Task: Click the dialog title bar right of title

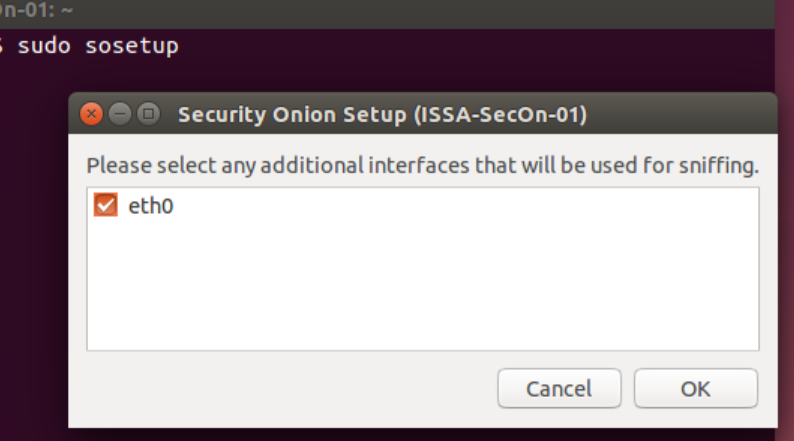Action: coord(681,114)
